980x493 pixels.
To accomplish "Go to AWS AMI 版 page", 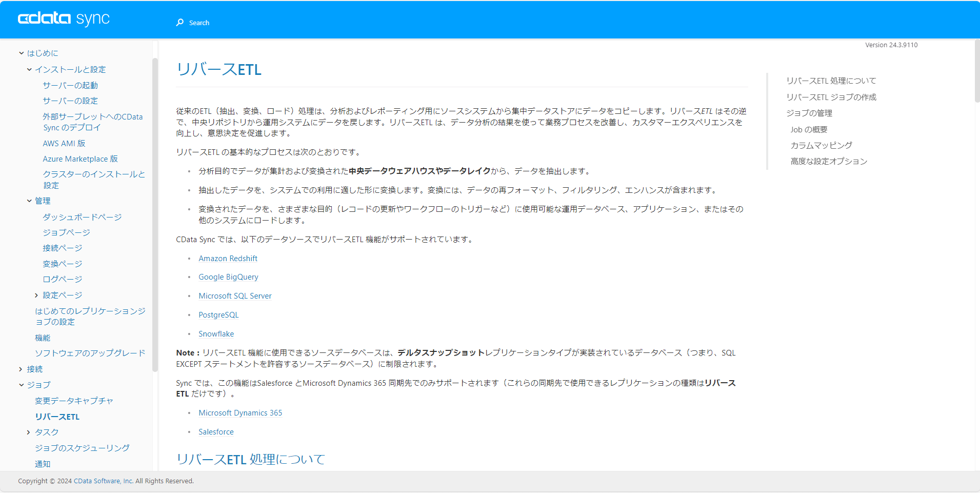I will (64, 144).
